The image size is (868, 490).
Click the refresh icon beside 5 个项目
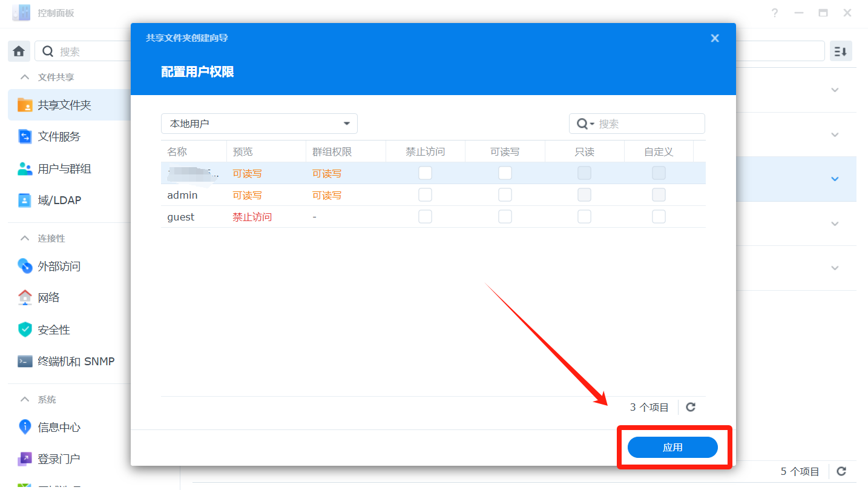(x=841, y=471)
